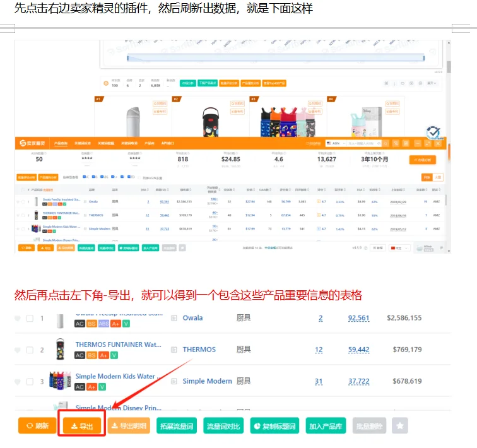Image resolution: width=477 pixels, height=448 pixels.
Task: Click the note icon beside Simple Modern brand
Action: point(174,381)
